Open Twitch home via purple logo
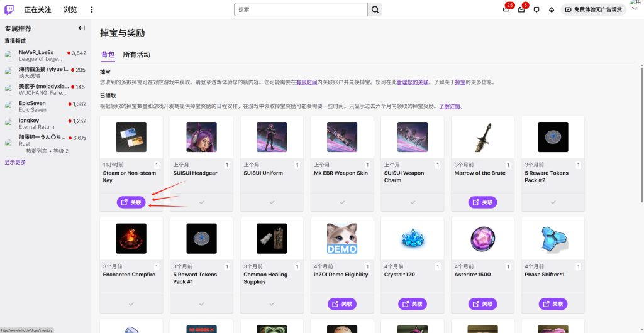Image resolution: width=644 pixels, height=333 pixels. (x=9, y=9)
